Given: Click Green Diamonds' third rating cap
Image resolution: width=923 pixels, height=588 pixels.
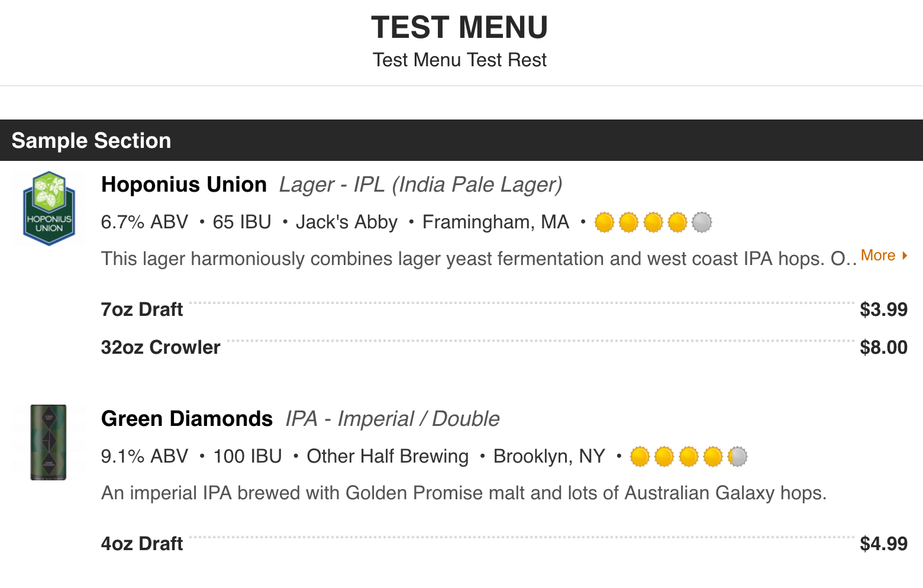Looking at the screenshot, I should [689, 457].
